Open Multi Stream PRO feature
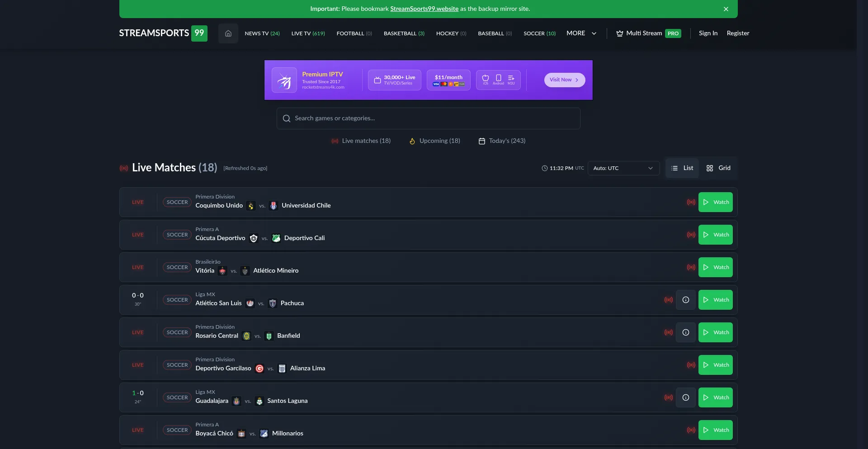This screenshot has height=449, width=868. coord(648,33)
